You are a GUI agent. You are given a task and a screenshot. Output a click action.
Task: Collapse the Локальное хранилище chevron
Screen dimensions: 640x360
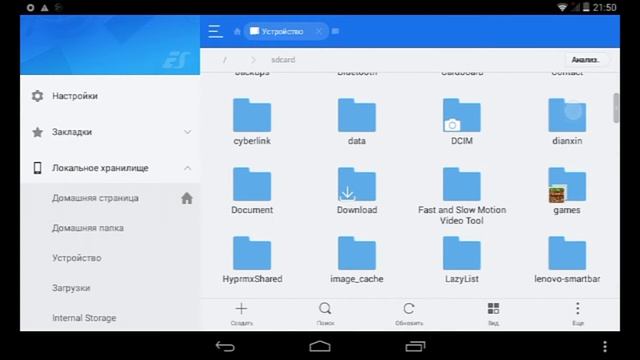pyautogui.click(x=187, y=168)
